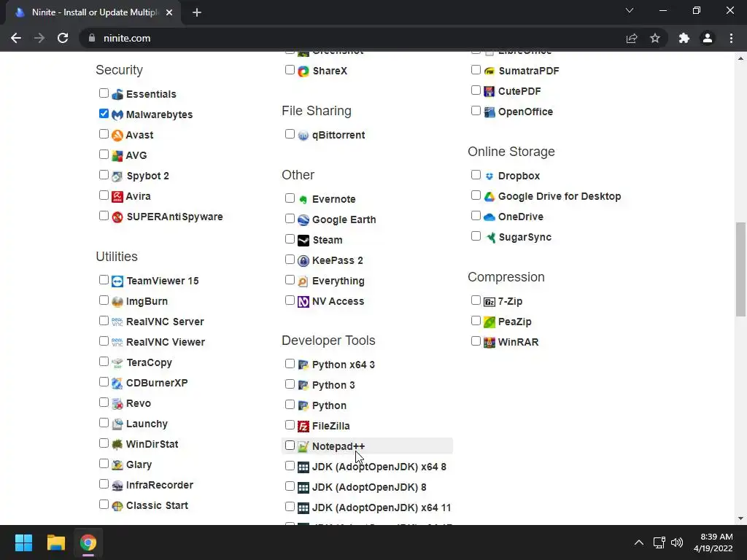
Task: Click the Notepad++ icon
Action: (303, 447)
